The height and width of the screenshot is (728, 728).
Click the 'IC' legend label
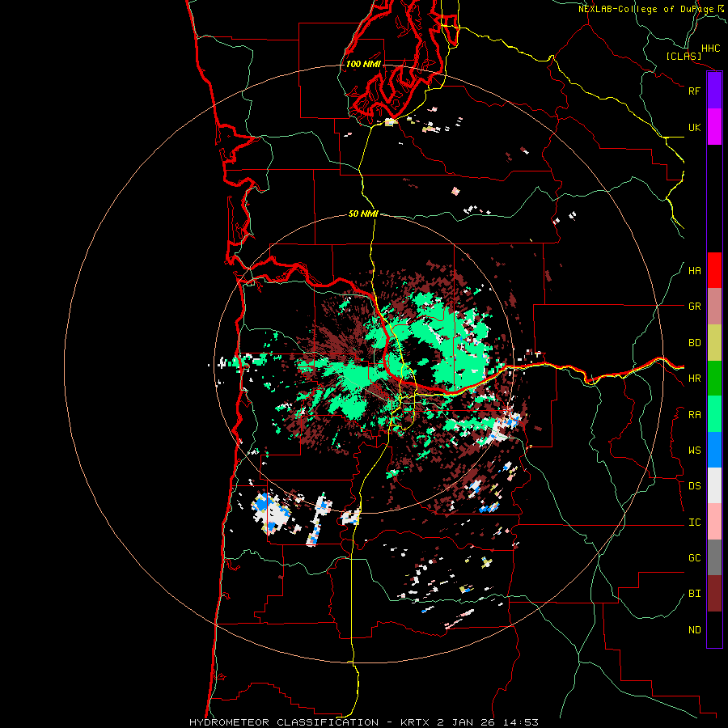[x=694, y=523]
